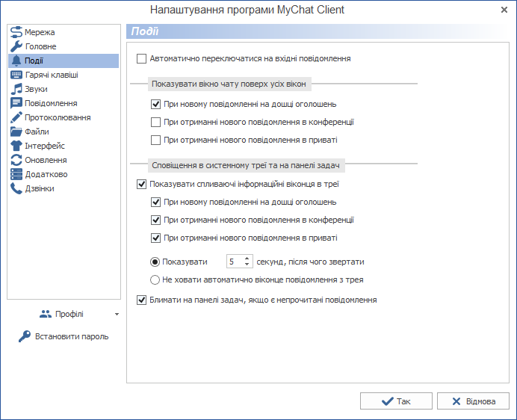Click the chat bubble icon for Повідомлення
Viewport: 517px width, 420px height.
(16, 103)
